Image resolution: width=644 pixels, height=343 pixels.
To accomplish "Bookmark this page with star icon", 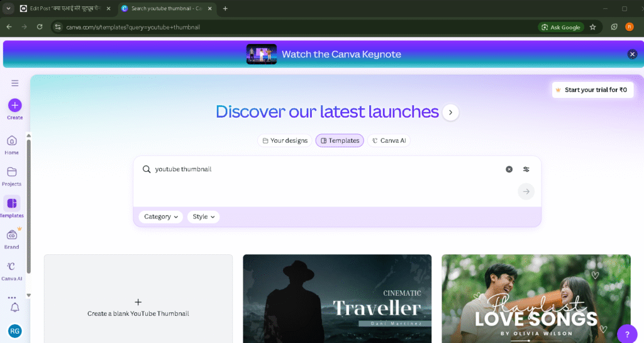I will [x=592, y=27].
